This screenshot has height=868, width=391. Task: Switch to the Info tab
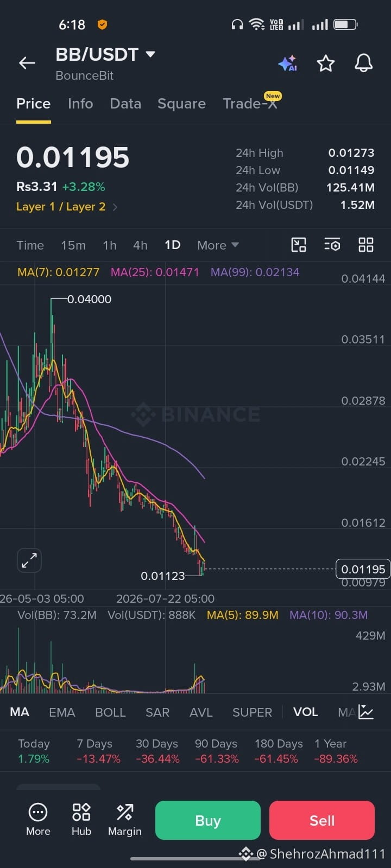pyautogui.click(x=80, y=104)
